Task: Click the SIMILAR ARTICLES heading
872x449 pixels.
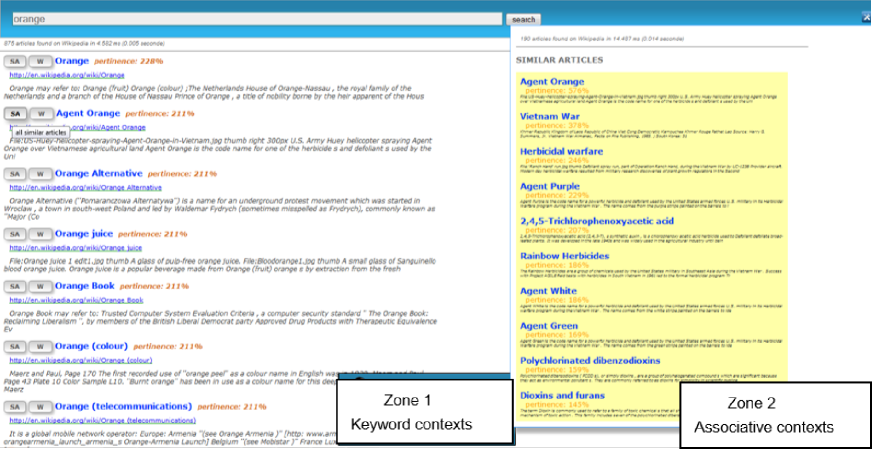Action: [x=559, y=60]
